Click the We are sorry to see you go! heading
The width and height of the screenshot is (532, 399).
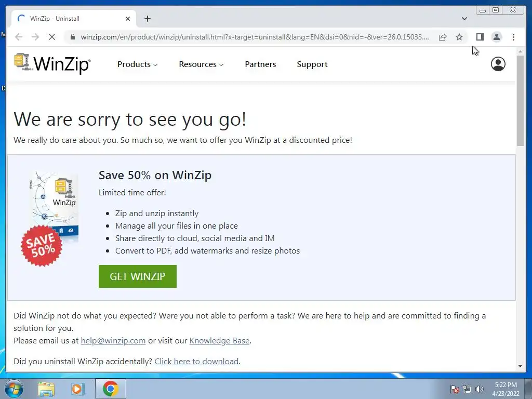pos(130,119)
